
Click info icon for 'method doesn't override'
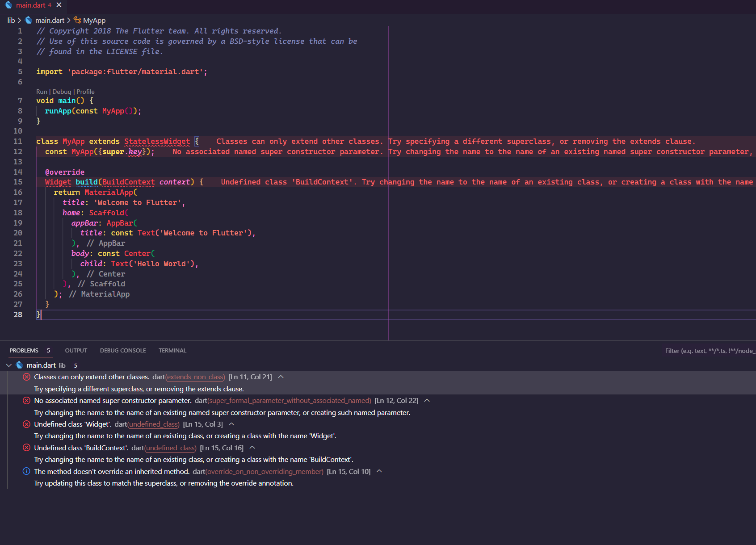click(26, 471)
